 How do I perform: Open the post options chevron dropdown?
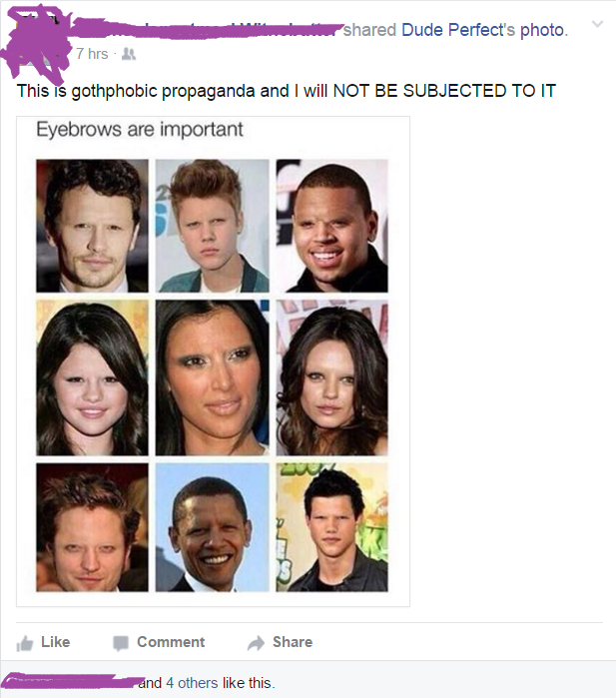point(598,24)
